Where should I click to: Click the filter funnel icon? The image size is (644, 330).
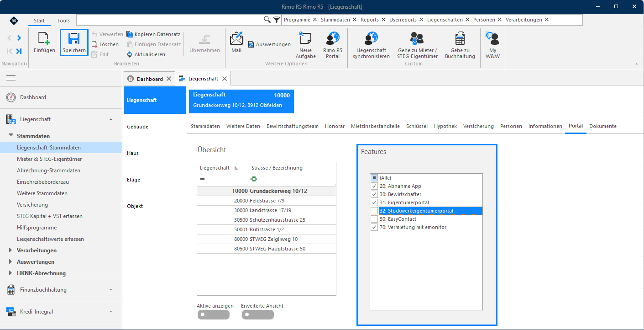pyautogui.click(x=277, y=20)
